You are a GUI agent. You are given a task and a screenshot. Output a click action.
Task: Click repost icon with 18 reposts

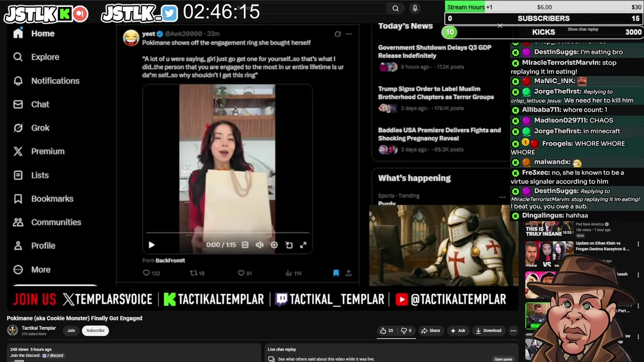193,273
